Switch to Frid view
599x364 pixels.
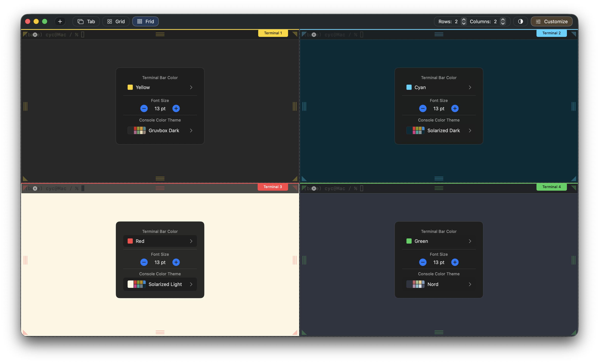145,21
